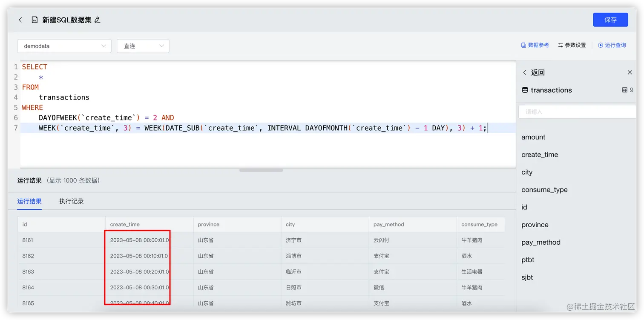Click the 济宁市 city cell
This screenshot has height=320, width=644.
coord(325,240)
